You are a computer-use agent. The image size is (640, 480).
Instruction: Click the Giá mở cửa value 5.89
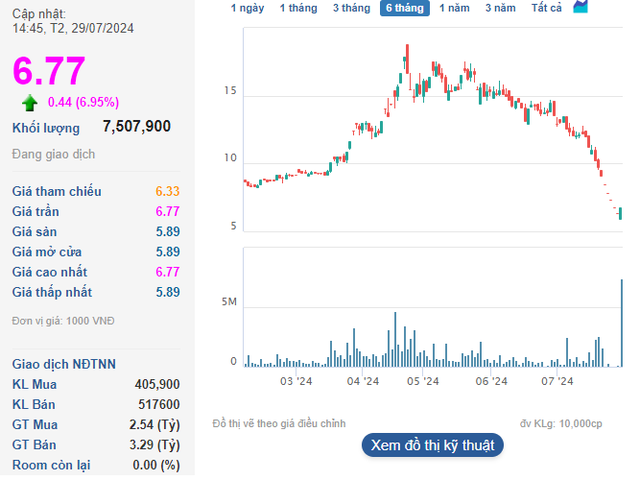(167, 252)
